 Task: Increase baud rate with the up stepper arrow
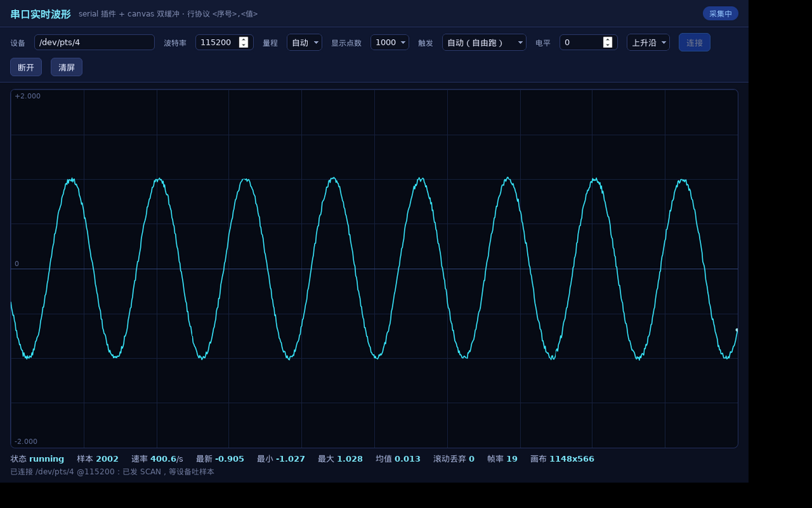pyautogui.click(x=244, y=39)
